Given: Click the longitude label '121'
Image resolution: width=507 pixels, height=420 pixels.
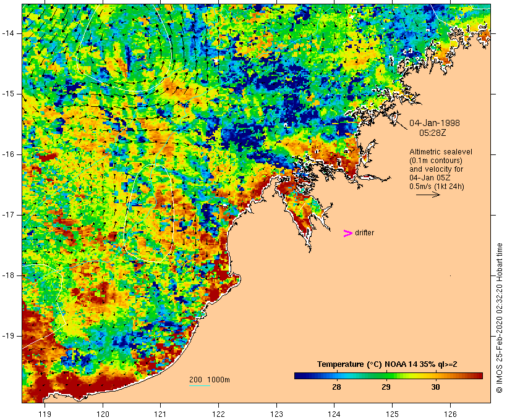Looking at the screenshot, I should coord(160,414).
